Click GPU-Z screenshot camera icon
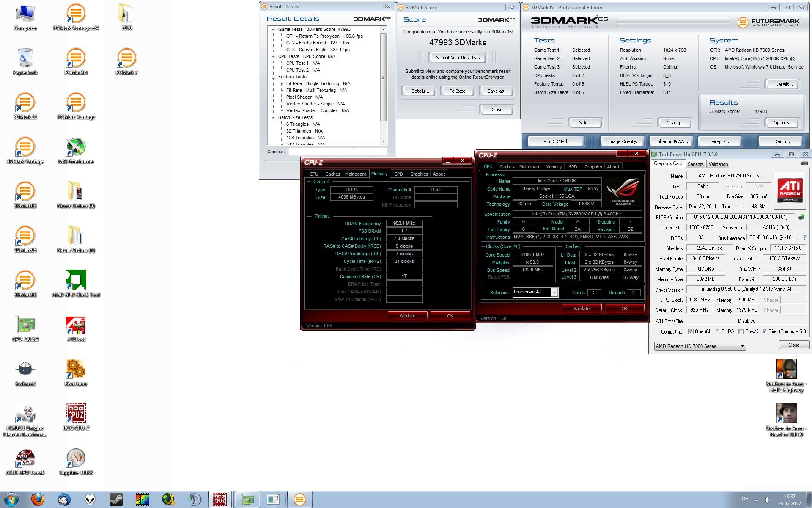This screenshot has height=508, width=812. pyautogui.click(x=804, y=163)
